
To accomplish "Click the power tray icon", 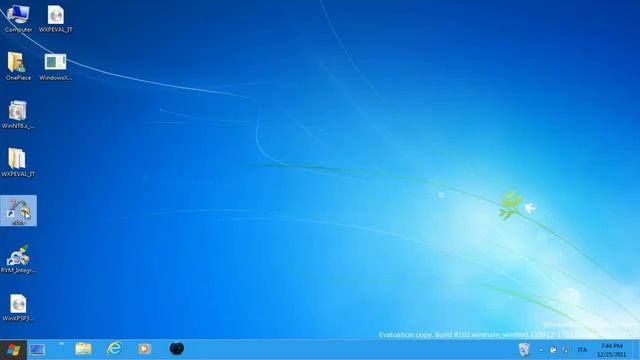I will (553, 350).
